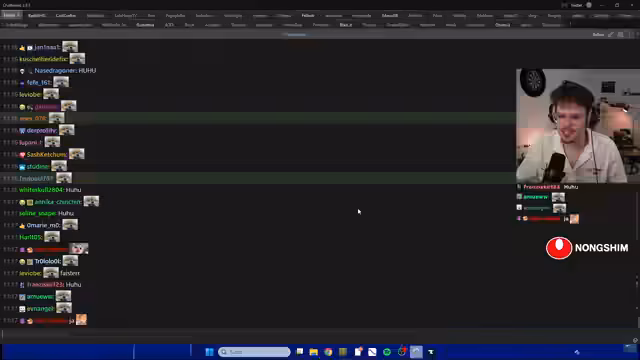Click the highlighted Chatterino taskbar icon
Image resolution: width=640 pixels, height=360 pixels.
pyautogui.click(x=416, y=352)
